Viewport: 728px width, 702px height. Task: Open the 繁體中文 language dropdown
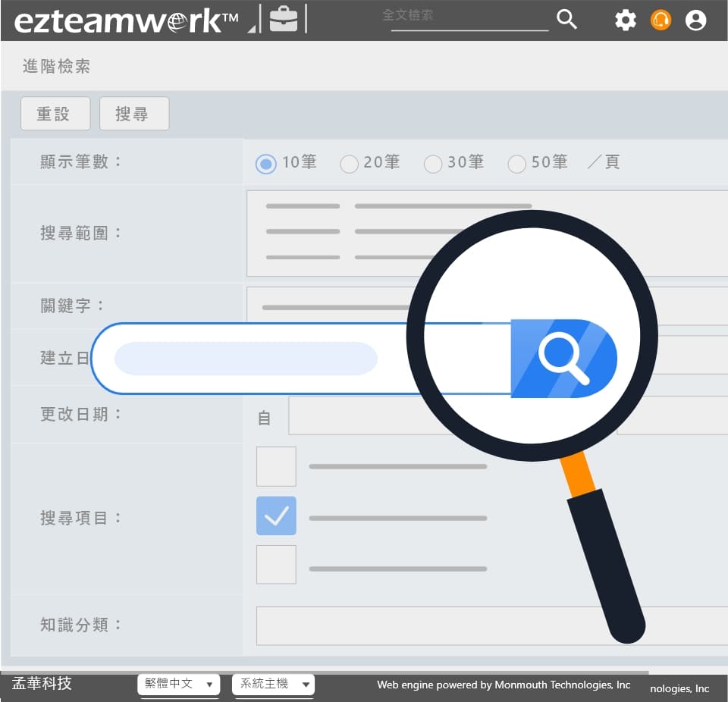coord(179,684)
